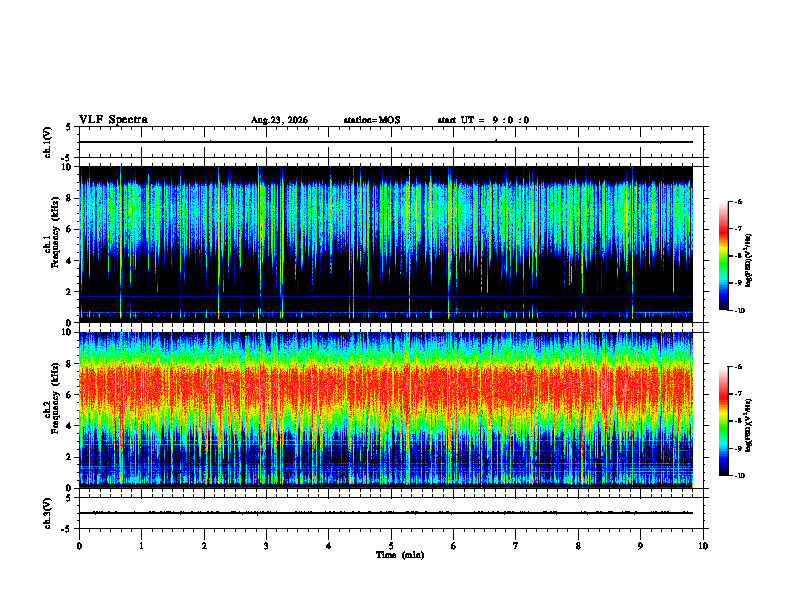Click the time axis tick label "3"
This screenshot has height=612, width=792.
(266, 546)
